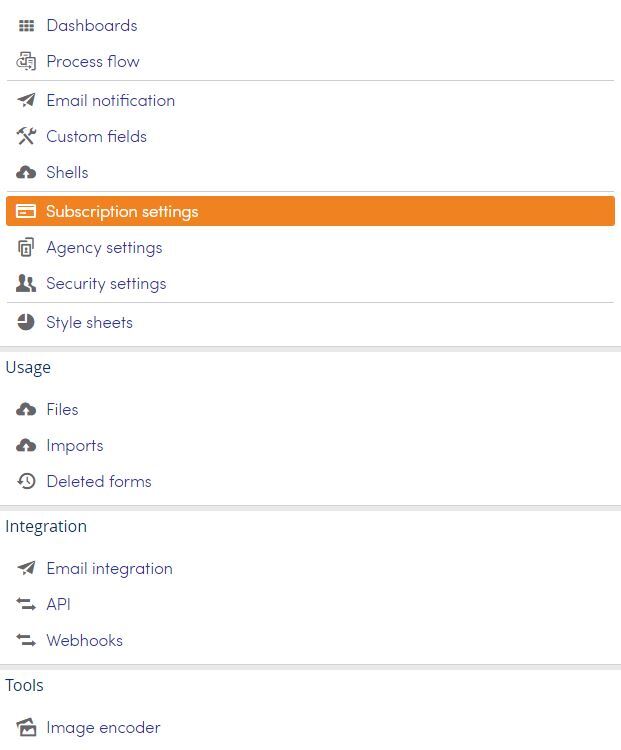Click the Webhooks arrows icon

[26, 640]
